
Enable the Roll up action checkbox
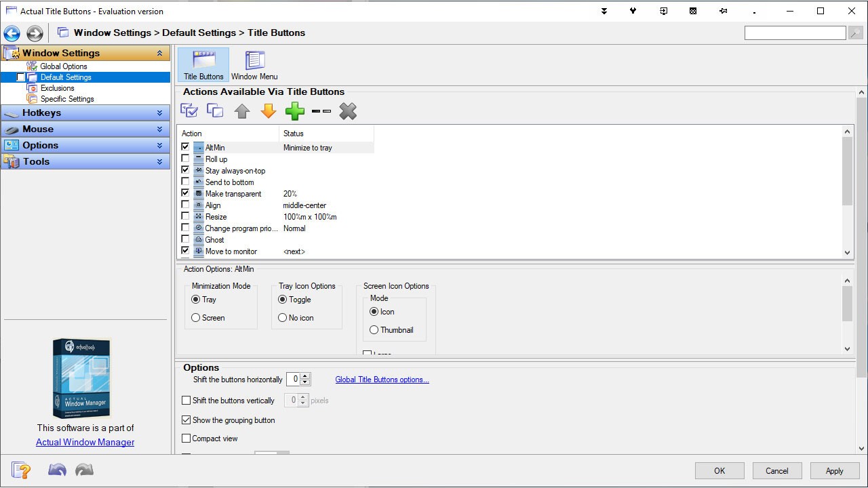(x=186, y=159)
